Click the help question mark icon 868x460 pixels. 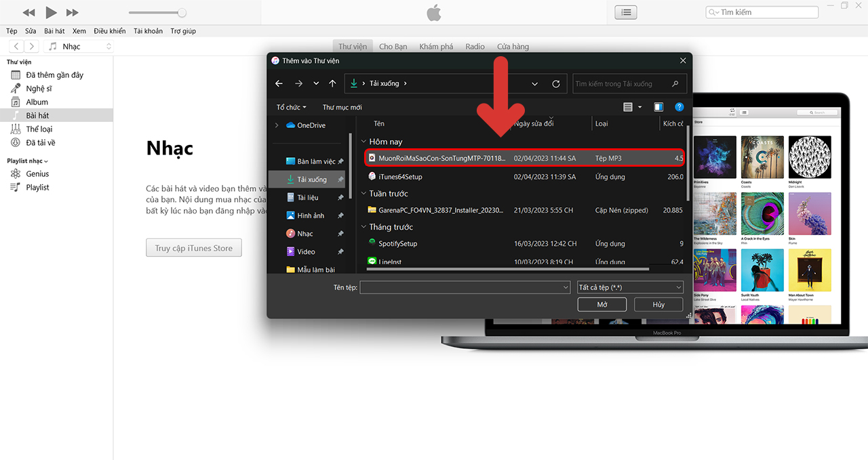[679, 107]
